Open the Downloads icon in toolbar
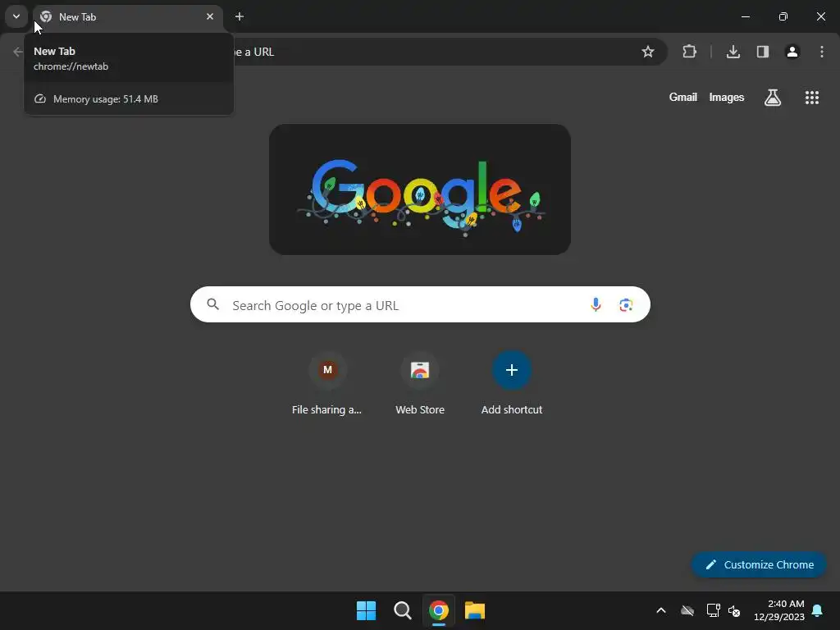Image resolution: width=840 pixels, height=630 pixels. (733, 52)
